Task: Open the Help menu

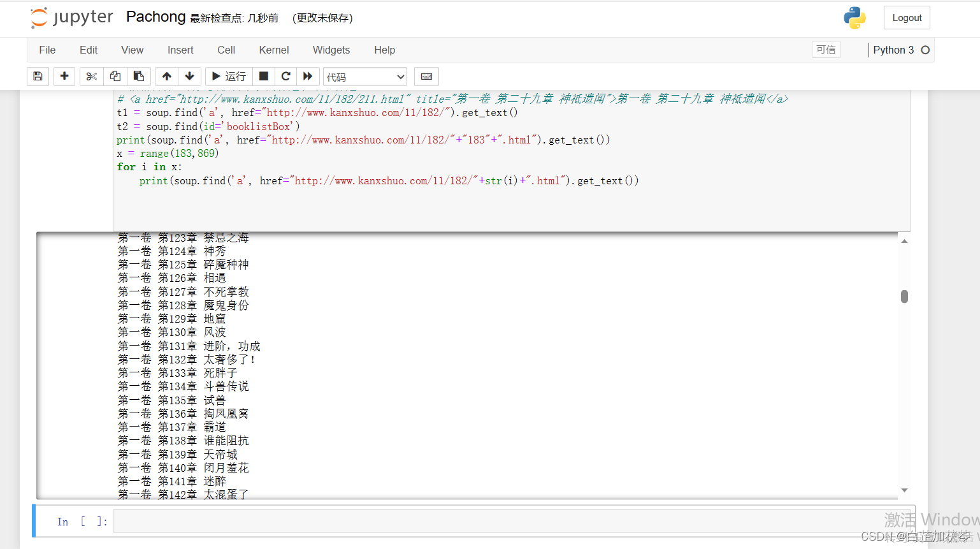Action: pyautogui.click(x=384, y=50)
